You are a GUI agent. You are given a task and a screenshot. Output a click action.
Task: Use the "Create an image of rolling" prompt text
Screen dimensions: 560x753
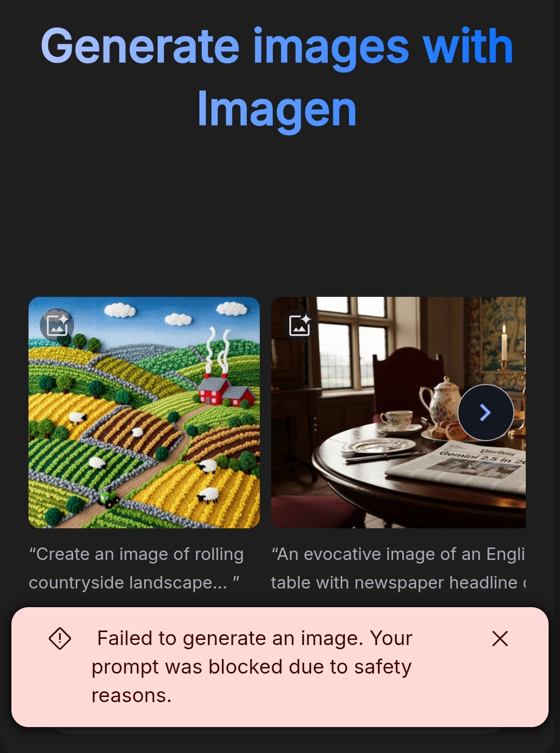[x=137, y=554]
